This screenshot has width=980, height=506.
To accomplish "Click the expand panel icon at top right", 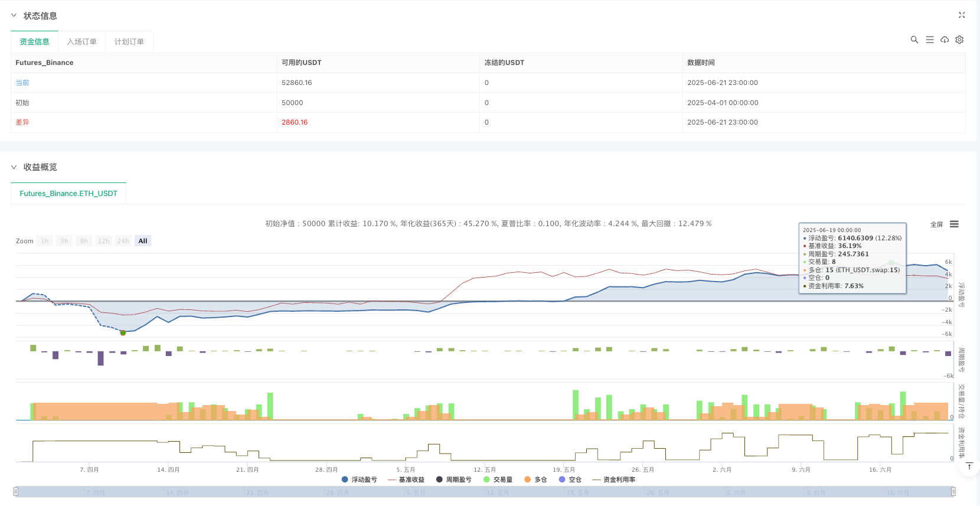I will tap(962, 15).
